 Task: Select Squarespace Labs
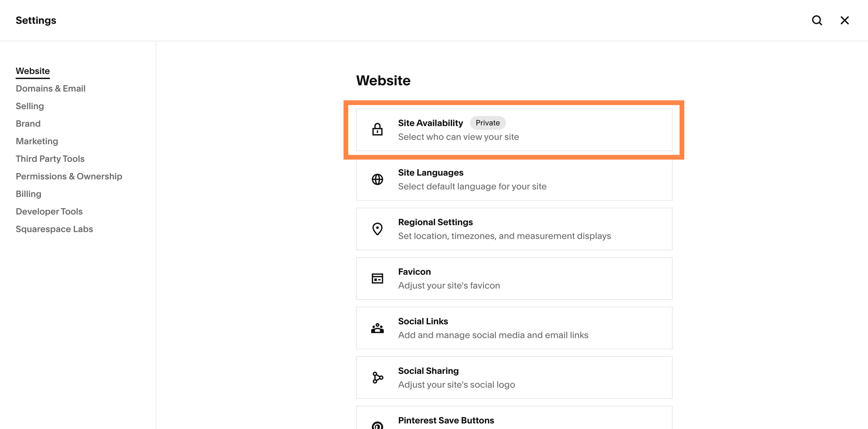[x=55, y=229]
